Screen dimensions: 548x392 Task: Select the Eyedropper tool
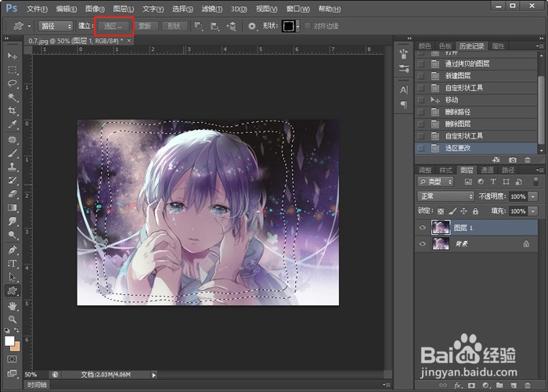pyautogui.click(x=13, y=124)
